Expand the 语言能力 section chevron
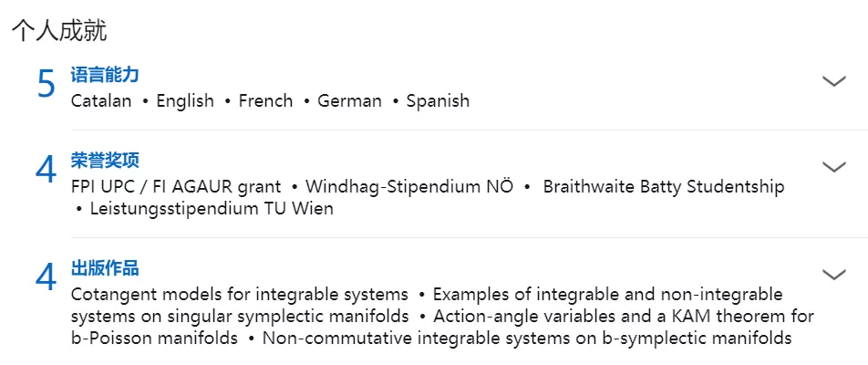This screenshot has height=365, width=868. click(834, 81)
